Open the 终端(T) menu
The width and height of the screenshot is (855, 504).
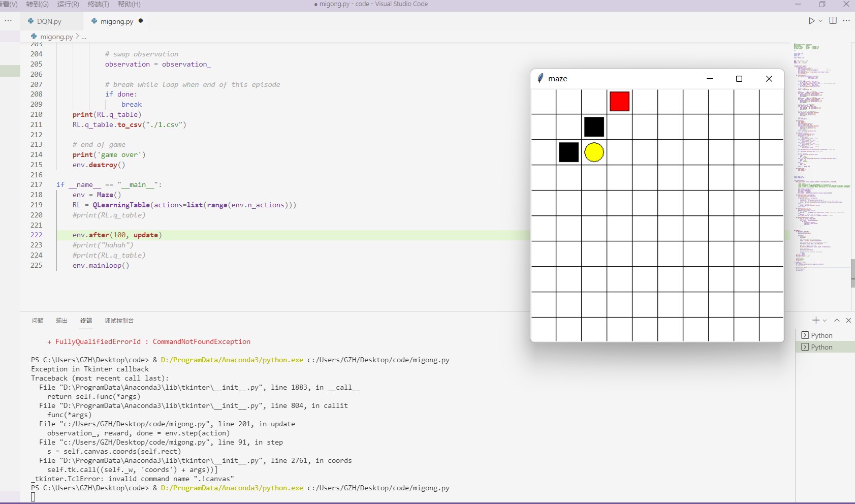(x=98, y=4)
